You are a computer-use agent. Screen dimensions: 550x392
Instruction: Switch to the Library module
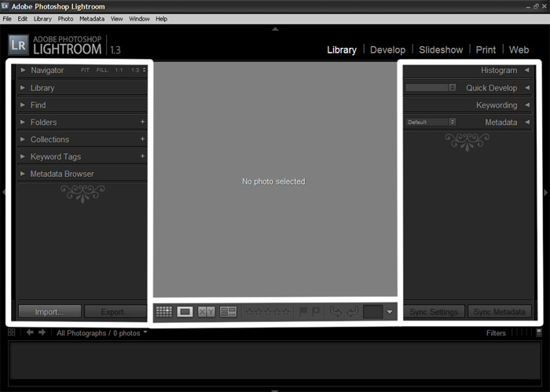point(342,49)
